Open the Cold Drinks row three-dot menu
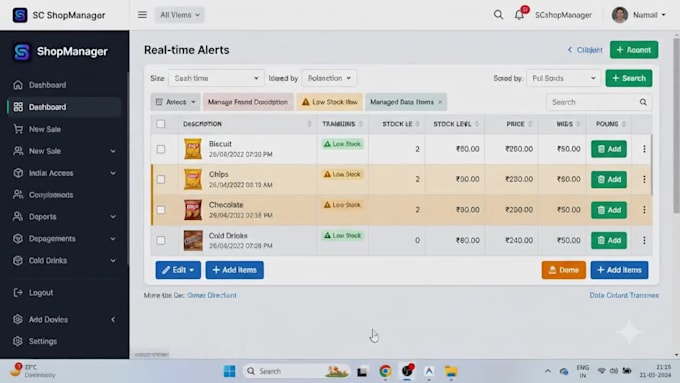The height and width of the screenshot is (383, 680). (x=644, y=240)
